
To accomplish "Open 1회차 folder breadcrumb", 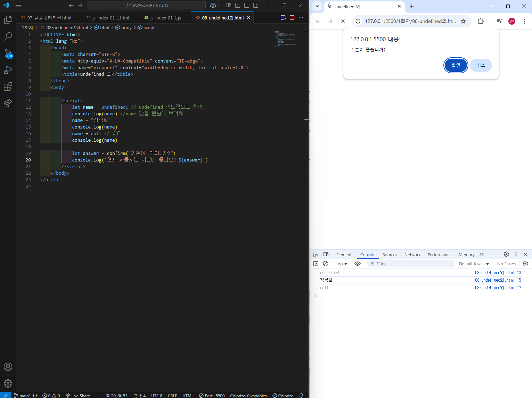I will click(27, 27).
